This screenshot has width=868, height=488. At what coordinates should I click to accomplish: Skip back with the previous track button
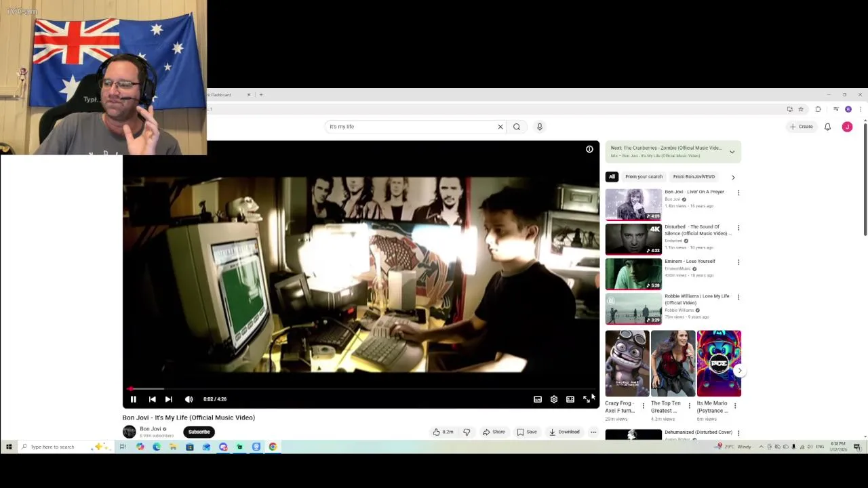152,399
